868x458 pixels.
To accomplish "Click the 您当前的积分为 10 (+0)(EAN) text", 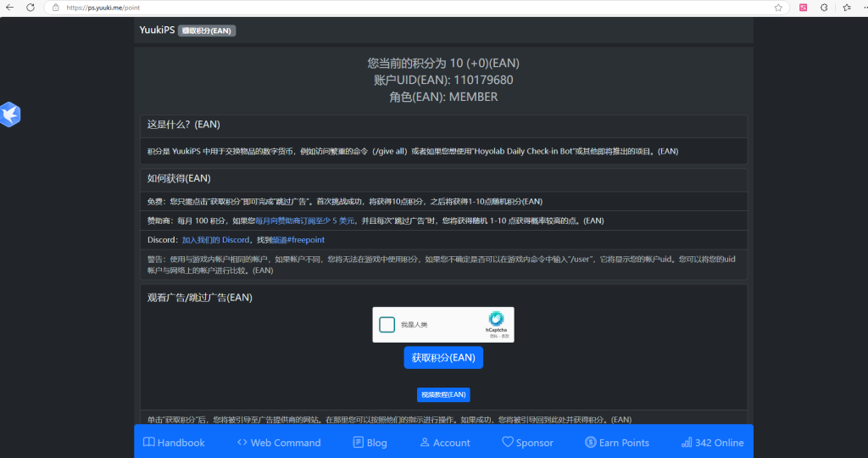I will [443, 63].
